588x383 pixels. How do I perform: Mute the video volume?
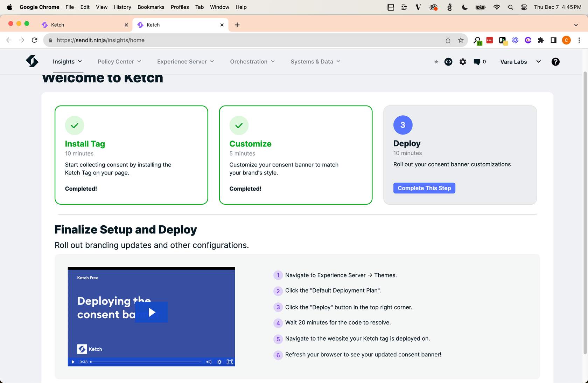(209, 362)
